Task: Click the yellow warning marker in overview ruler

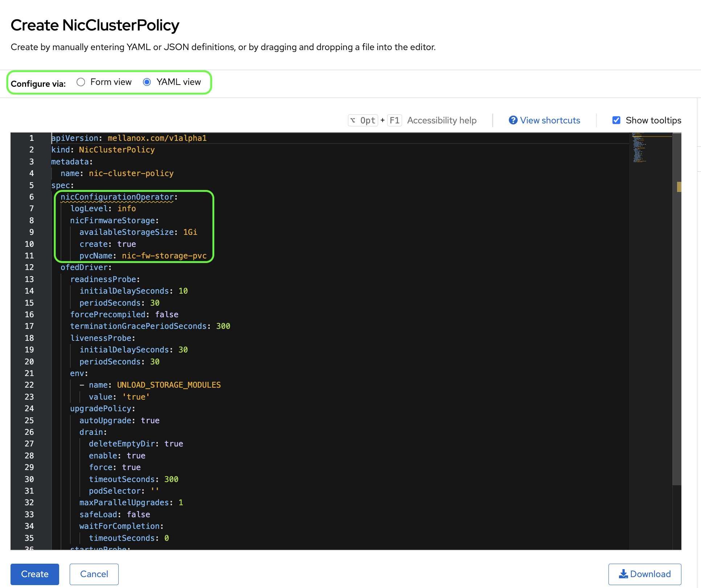Action: (679, 187)
